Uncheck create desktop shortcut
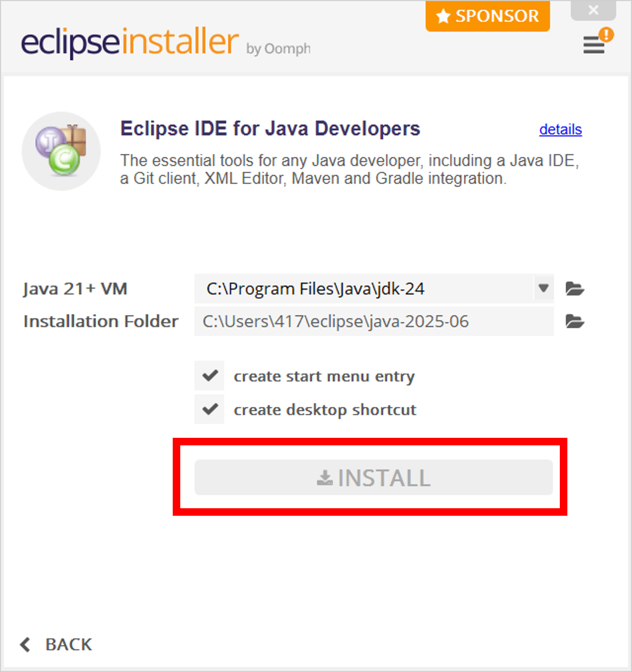632x672 pixels. tap(209, 409)
